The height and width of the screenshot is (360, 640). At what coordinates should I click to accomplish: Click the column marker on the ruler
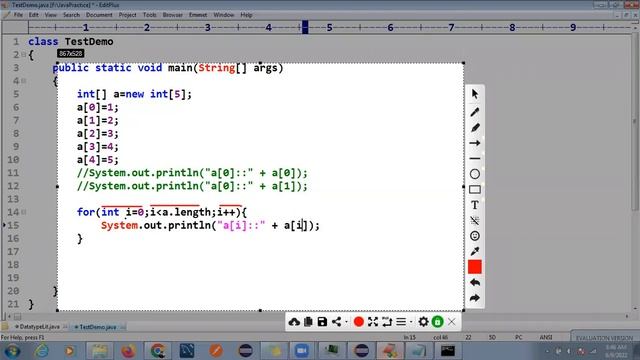coord(305,27)
